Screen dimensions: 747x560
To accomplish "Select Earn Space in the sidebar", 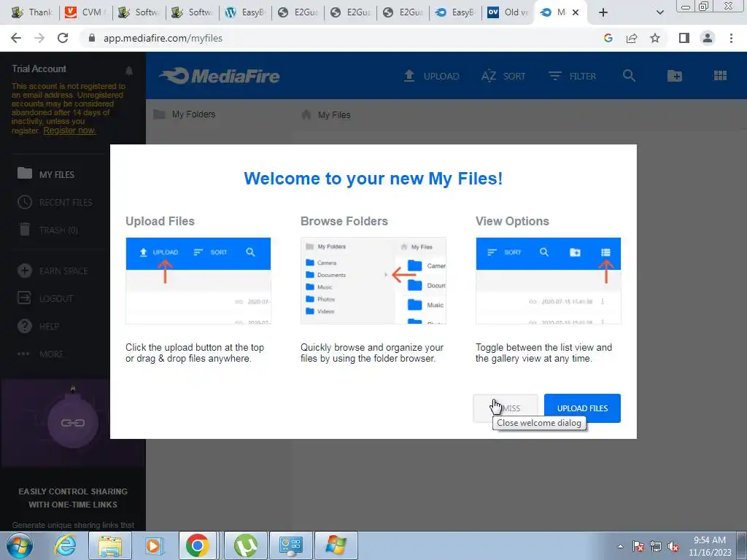I will [x=53, y=271].
